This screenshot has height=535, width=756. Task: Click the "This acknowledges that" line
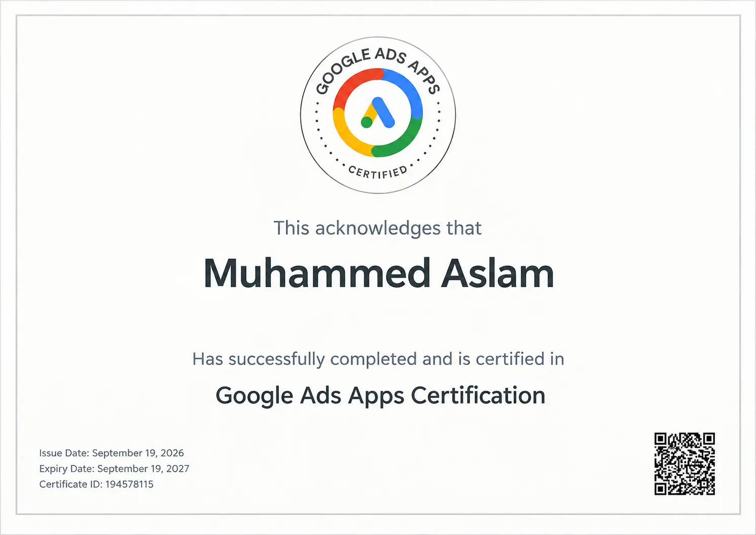click(x=377, y=228)
